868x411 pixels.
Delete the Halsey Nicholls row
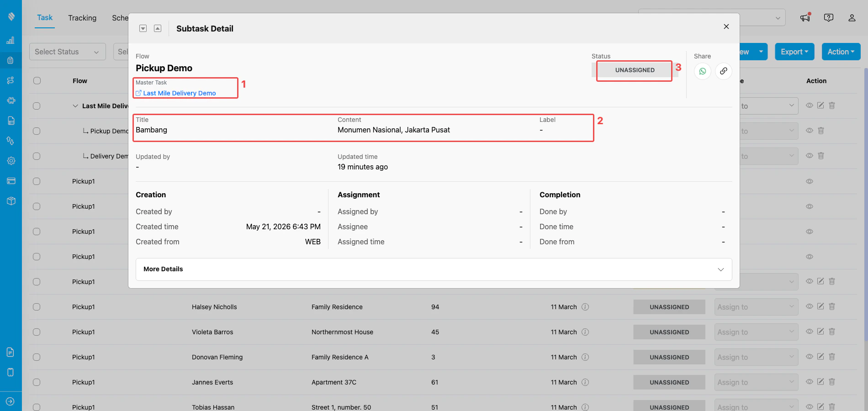tap(832, 306)
